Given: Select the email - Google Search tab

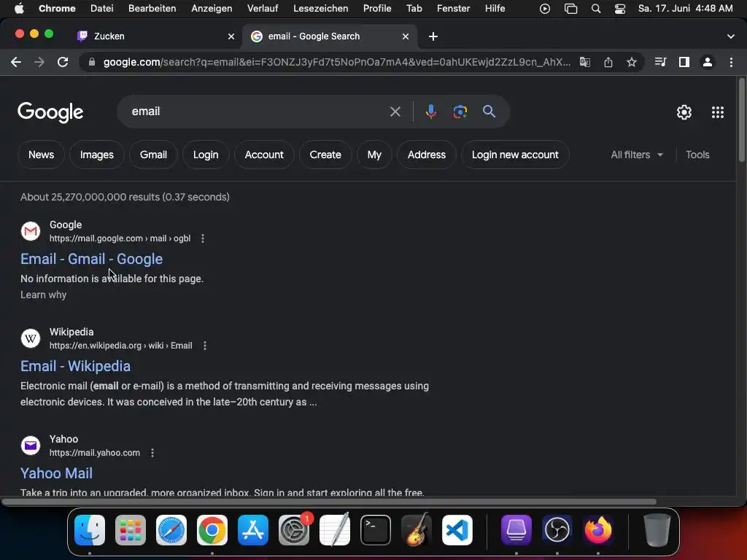Looking at the screenshot, I should (330, 36).
